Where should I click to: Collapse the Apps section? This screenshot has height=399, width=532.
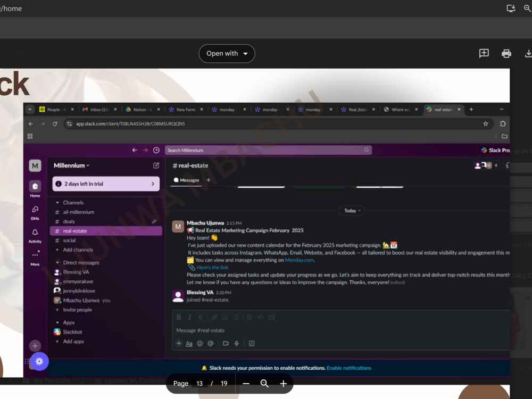tap(57, 323)
